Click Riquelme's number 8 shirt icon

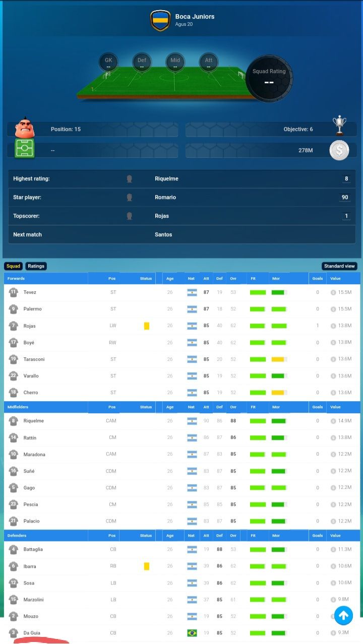coord(13,420)
